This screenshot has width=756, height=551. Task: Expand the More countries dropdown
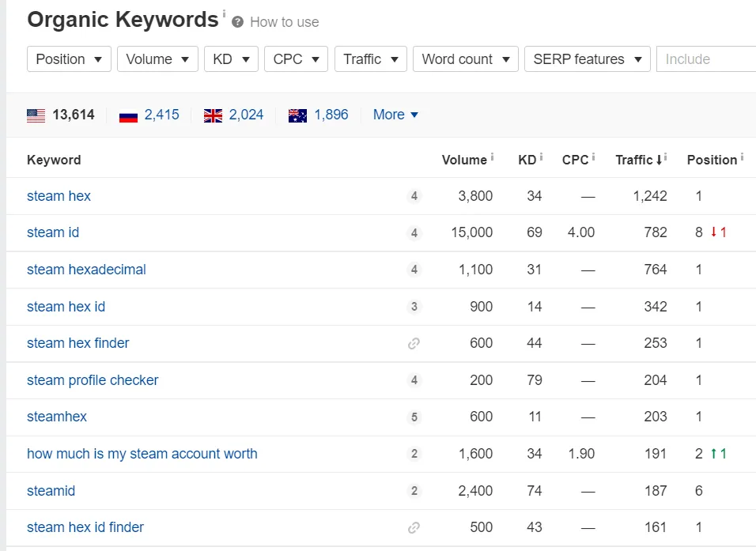395,115
